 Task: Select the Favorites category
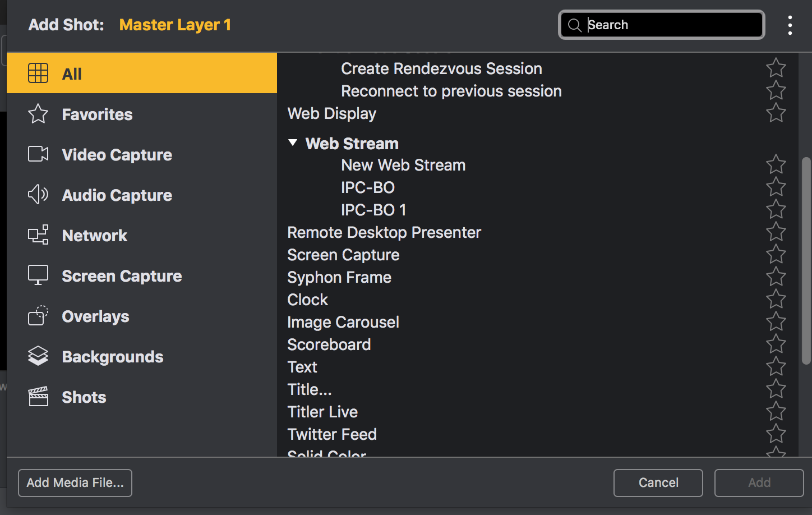[97, 114]
